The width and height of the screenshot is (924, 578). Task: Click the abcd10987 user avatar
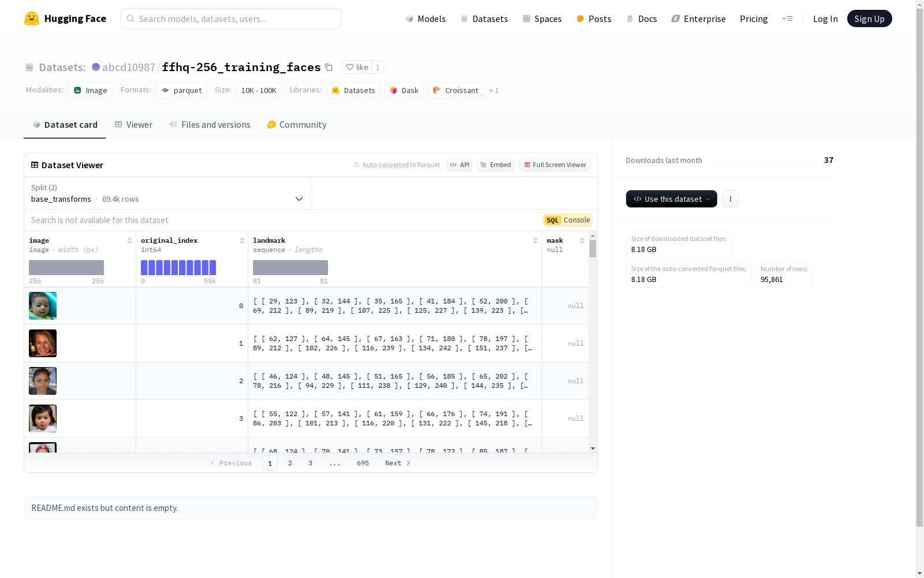[96, 67]
